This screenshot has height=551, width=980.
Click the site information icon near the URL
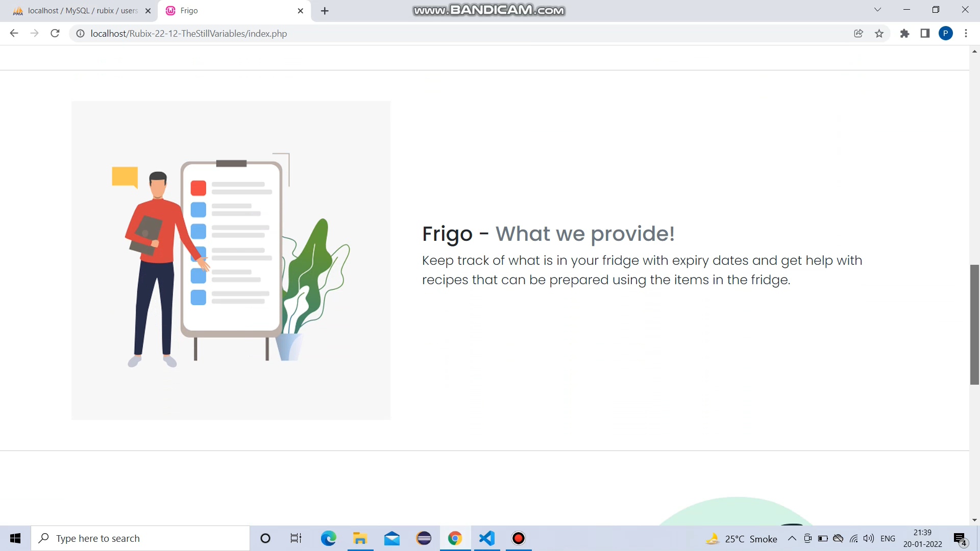(x=80, y=34)
